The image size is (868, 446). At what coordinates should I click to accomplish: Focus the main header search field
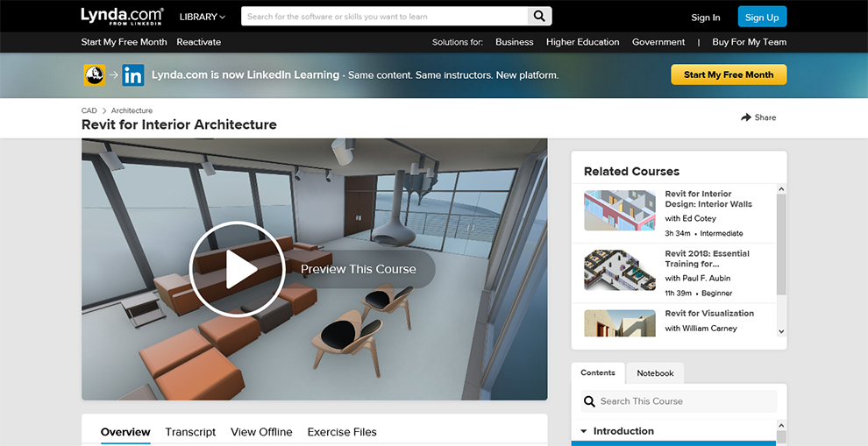tap(385, 16)
